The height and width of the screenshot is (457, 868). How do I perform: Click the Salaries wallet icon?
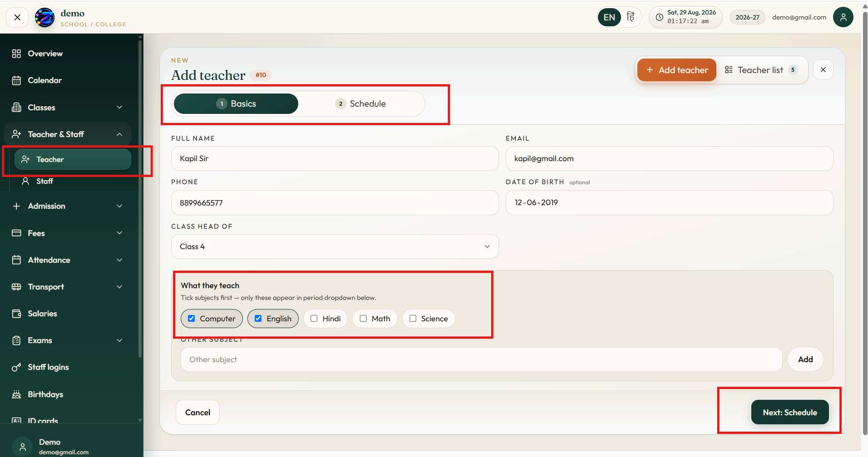(x=16, y=314)
